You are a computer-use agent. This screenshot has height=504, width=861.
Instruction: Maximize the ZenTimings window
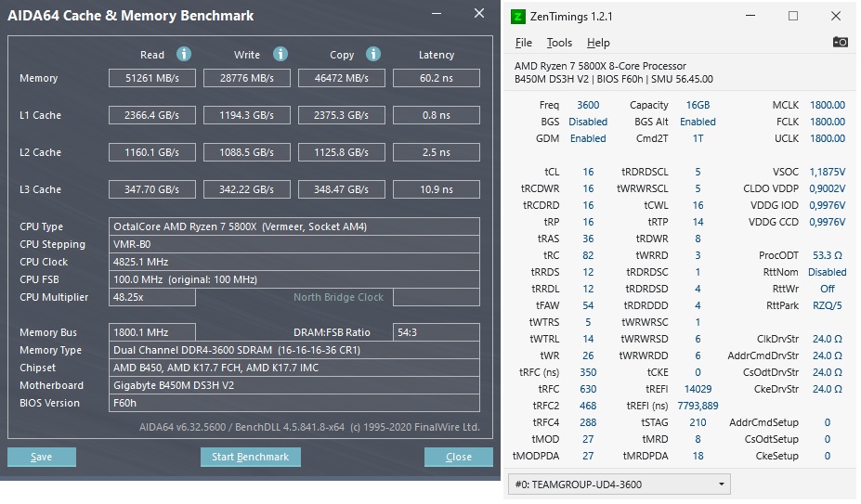click(x=793, y=16)
